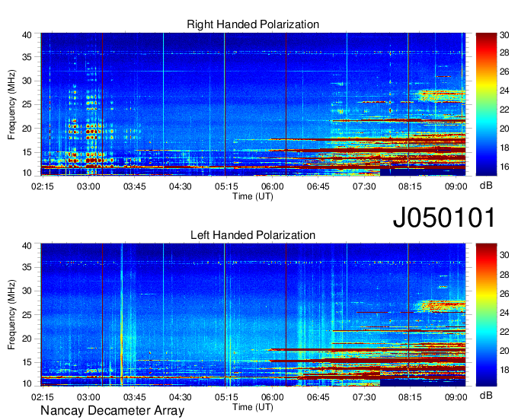Click the "dB" label under the lower colorbar
The width and height of the screenshot is (518, 420).
[486, 395]
